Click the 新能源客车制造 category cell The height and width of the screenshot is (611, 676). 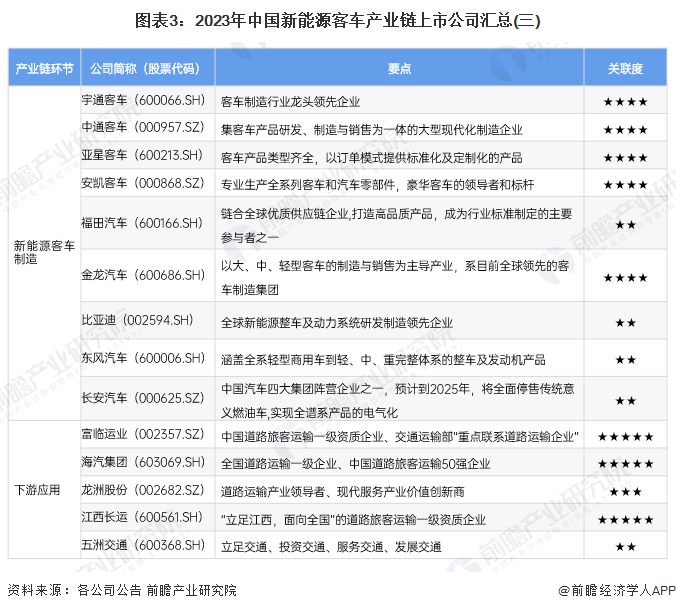coord(44,253)
